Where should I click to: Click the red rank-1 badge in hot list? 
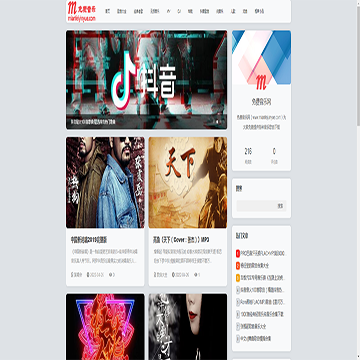coord(238,254)
